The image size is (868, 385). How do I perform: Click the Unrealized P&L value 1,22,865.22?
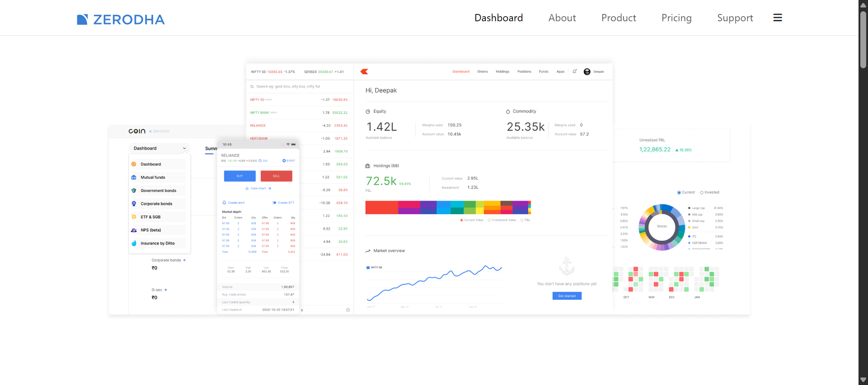pyautogui.click(x=655, y=150)
